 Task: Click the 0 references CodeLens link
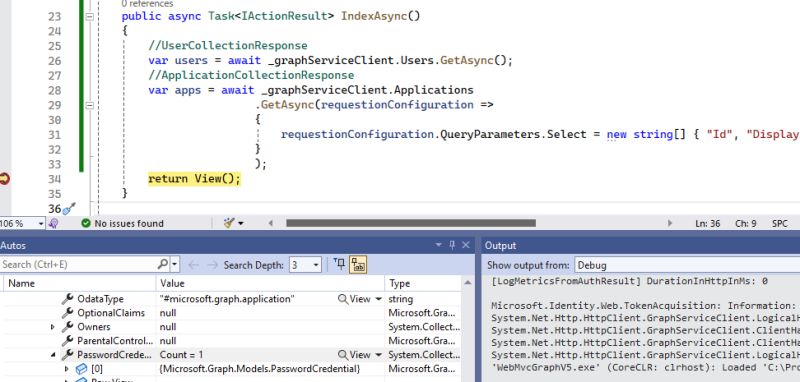[x=147, y=4]
